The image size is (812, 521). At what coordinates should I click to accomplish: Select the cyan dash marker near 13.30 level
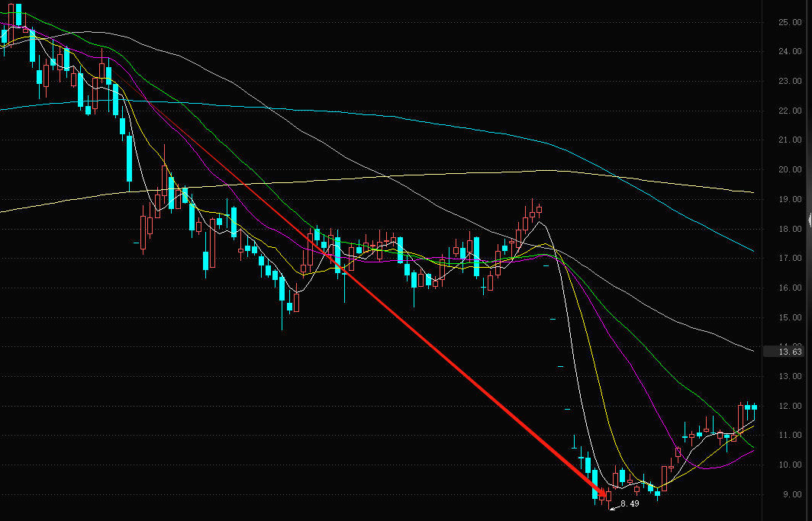pyautogui.click(x=560, y=366)
